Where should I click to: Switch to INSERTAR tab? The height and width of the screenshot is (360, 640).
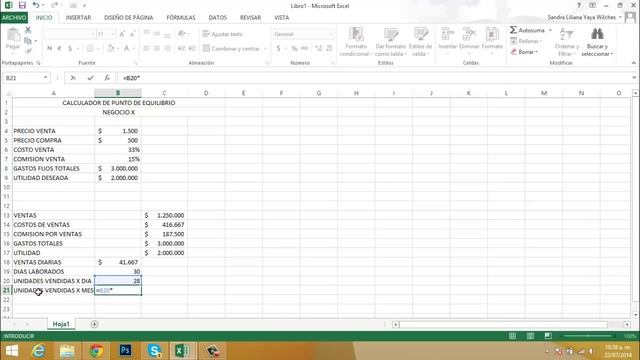point(78,18)
